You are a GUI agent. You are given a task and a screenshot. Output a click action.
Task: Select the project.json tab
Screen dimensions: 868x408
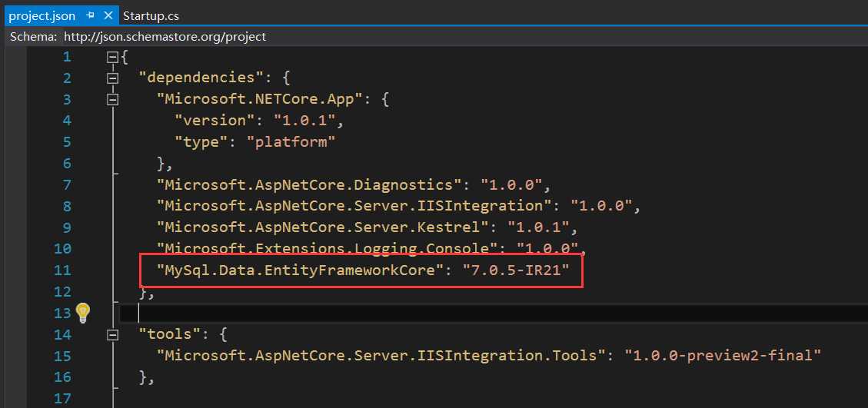(42, 15)
